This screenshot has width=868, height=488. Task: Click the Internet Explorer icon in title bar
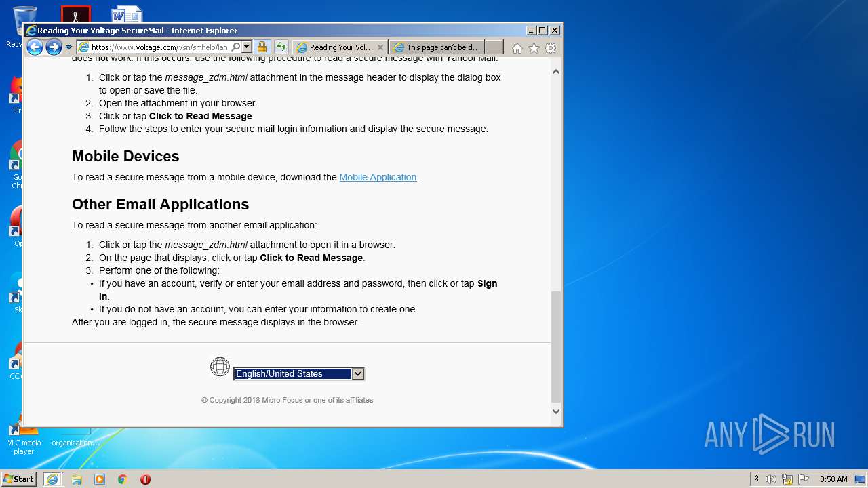pos(31,30)
